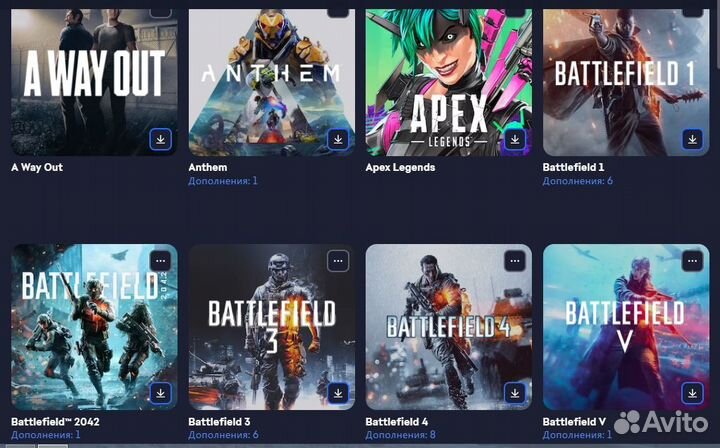Download A Way Out using its icon
720x448 pixels.
(161, 139)
